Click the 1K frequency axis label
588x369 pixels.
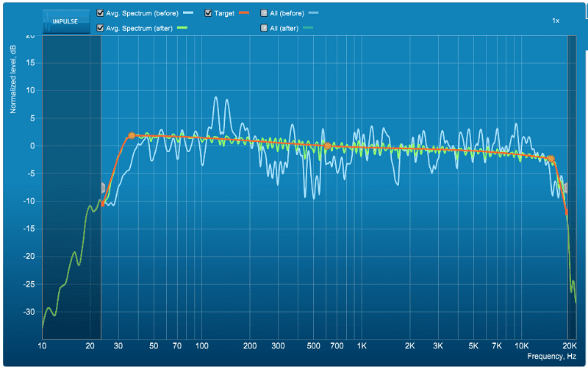(x=362, y=345)
